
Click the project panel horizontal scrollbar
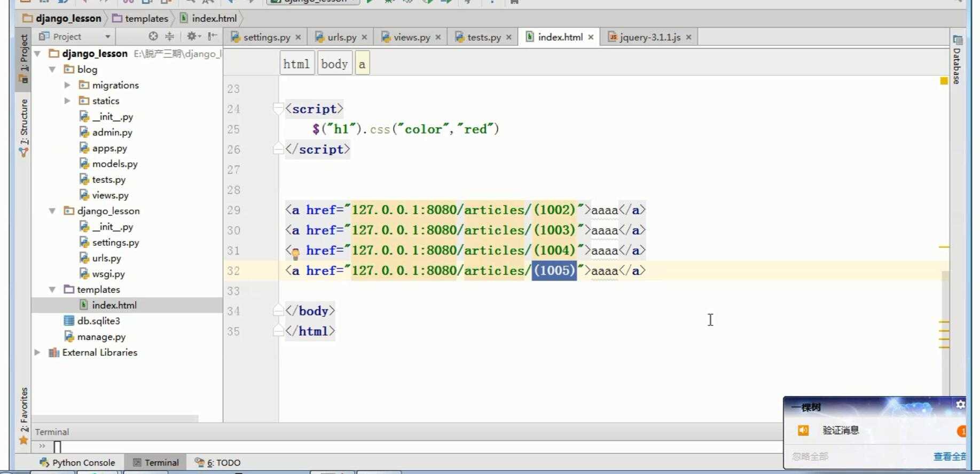click(115, 418)
